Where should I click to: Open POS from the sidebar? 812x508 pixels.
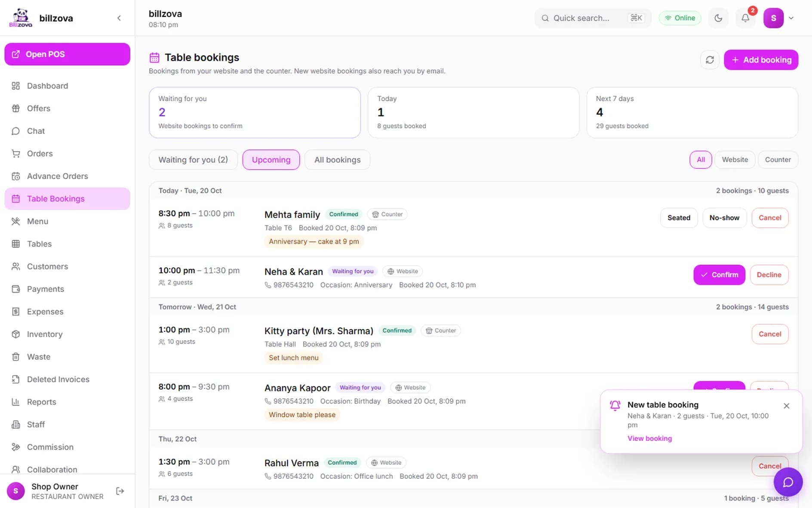[67, 54]
